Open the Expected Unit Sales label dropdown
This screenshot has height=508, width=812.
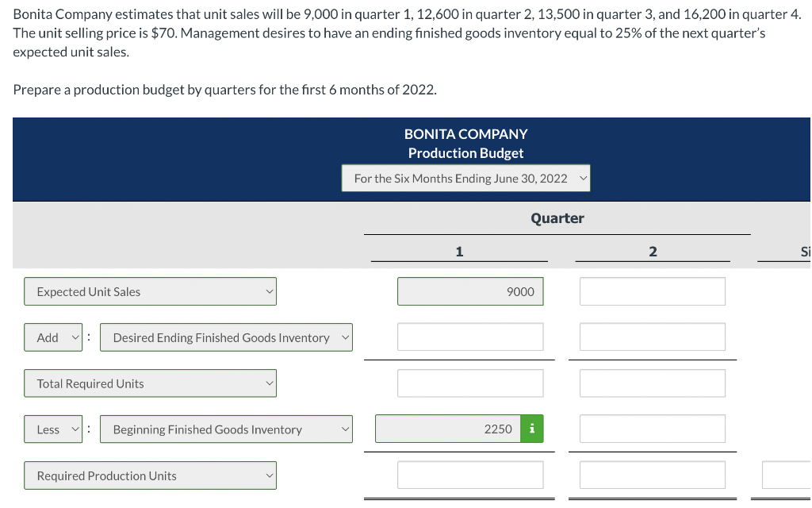point(150,291)
